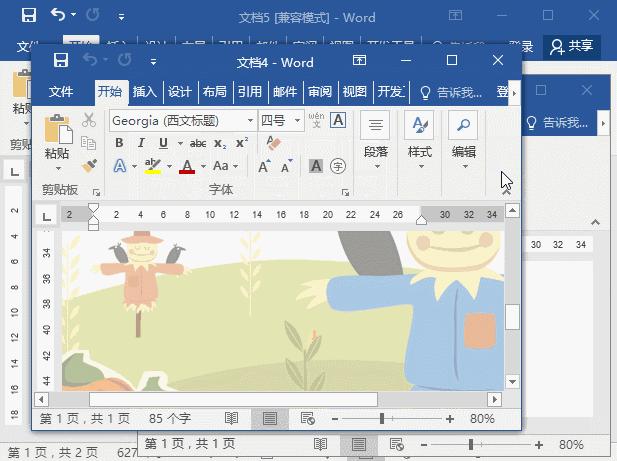Apply Italic formatting
617x461 pixels.
pyautogui.click(x=141, y=143)
